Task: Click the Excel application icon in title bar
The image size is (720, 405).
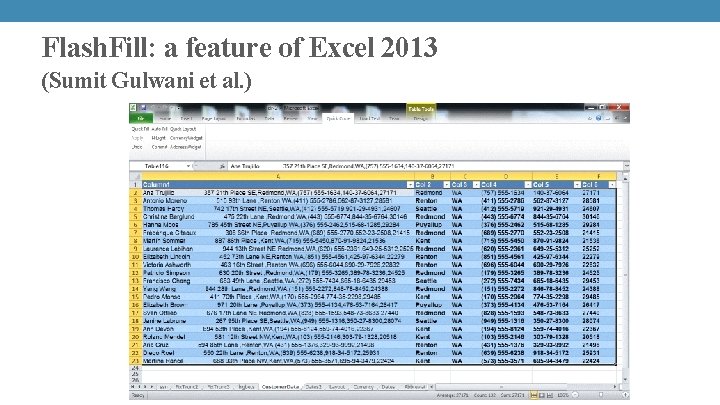Action: click(133, 107)
